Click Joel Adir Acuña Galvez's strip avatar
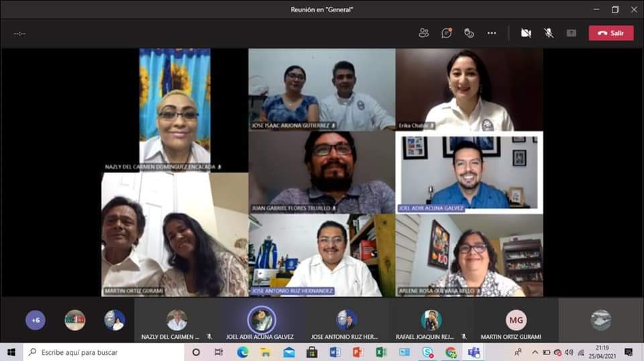Screen dimensions: 644x361 (261, 319)
